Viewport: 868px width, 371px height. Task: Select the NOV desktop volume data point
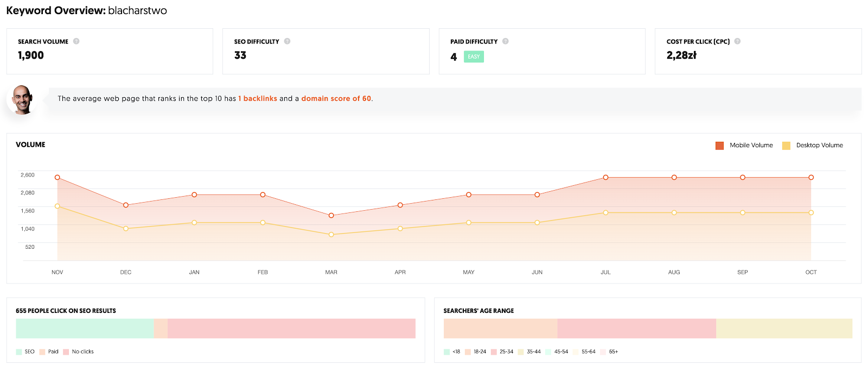coord(58,206)
